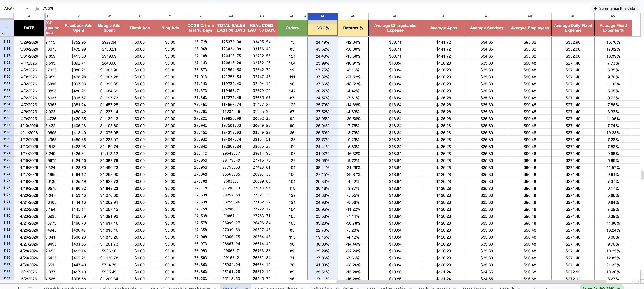
Task: Click the TOTAL SALES LAST 30 DAYS header
Action: [x=231, y=28]
